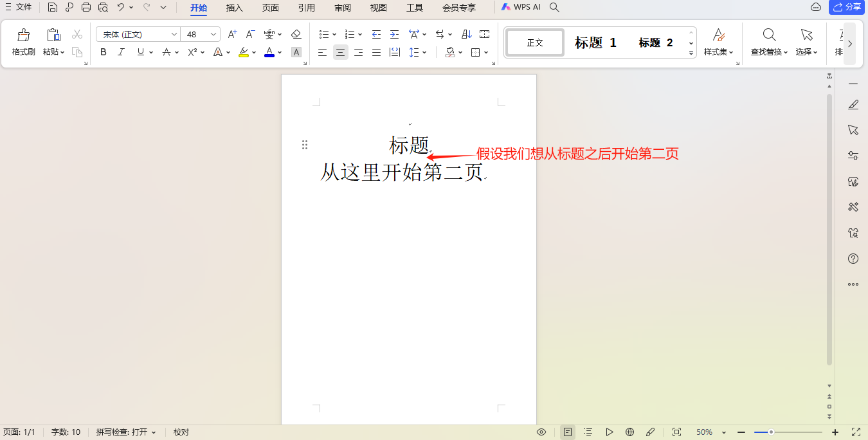Image resolution: width=868 pixels, height=440 pixels.
Task: Open the 查找替换 (find and replace) tool
Action: (770, 40)
